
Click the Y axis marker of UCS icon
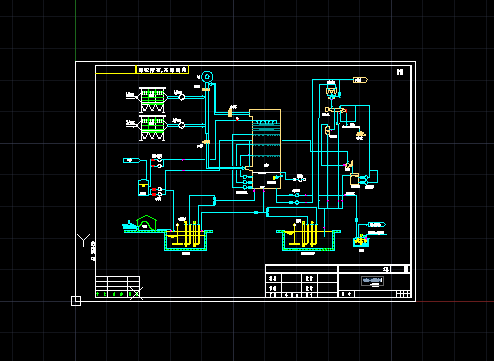83,240
